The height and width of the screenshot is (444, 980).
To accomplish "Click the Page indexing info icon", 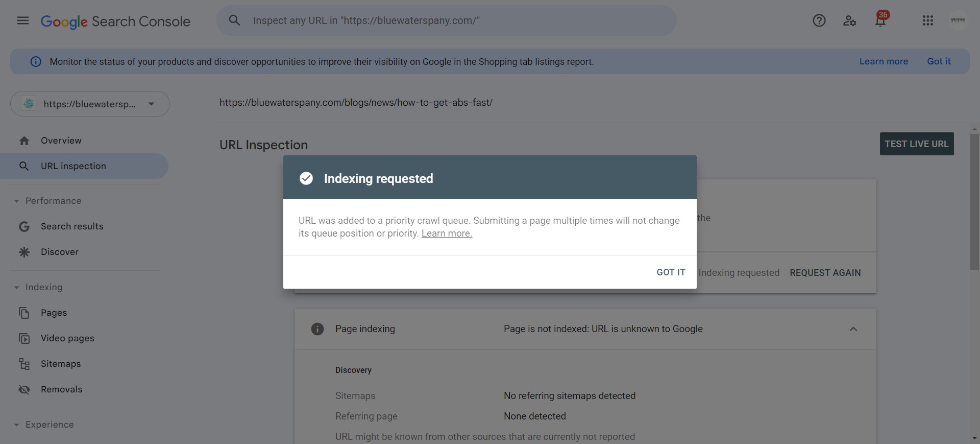I will [317, 329].
